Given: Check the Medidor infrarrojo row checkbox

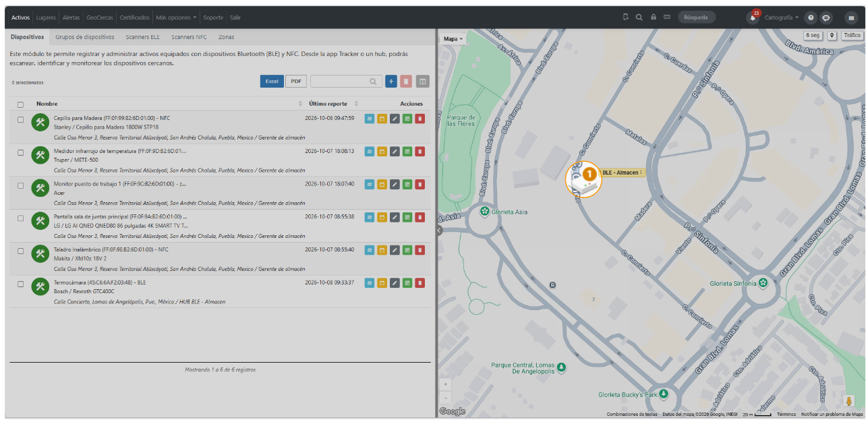Looking at the screenshot, I should click(20, 152).
